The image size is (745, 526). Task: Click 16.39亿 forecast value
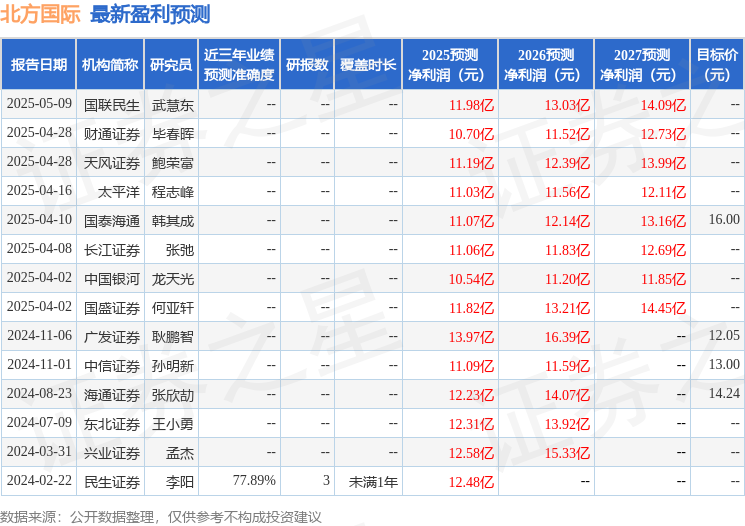click(x=567, y=337)
